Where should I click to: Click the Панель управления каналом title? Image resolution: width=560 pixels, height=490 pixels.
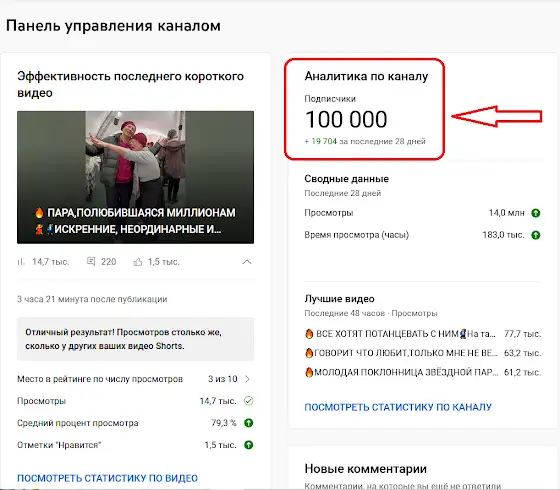coord(114,26)
